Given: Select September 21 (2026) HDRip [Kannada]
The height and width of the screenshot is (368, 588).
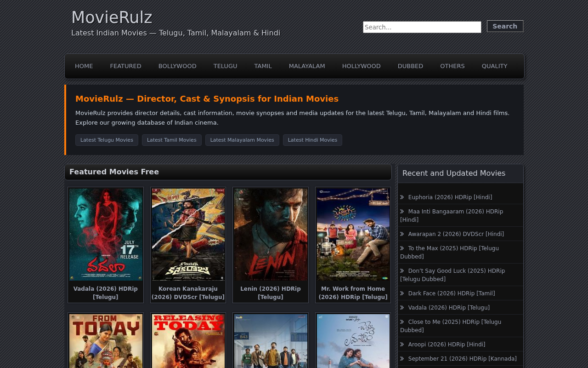Looking at the screenshot, I should [x=462, y=359].
